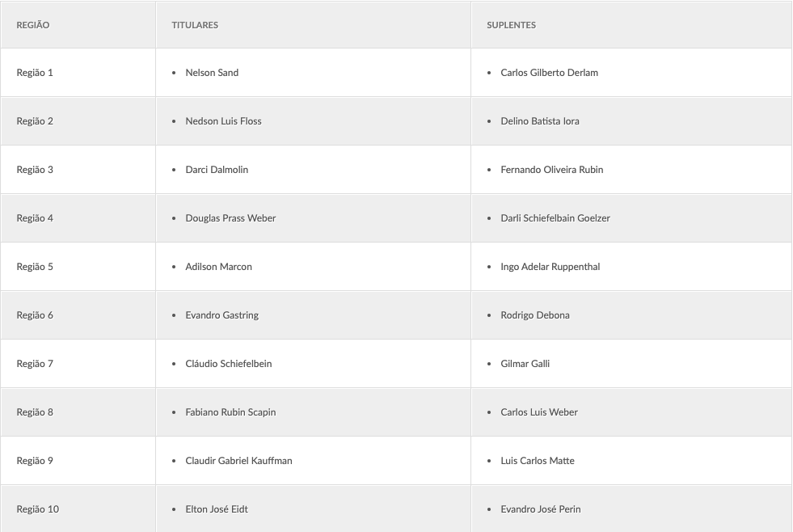This screenshot has height=532, width=793.
Task: Click on Douglas Prass Weber
Action: coord(230,218)
